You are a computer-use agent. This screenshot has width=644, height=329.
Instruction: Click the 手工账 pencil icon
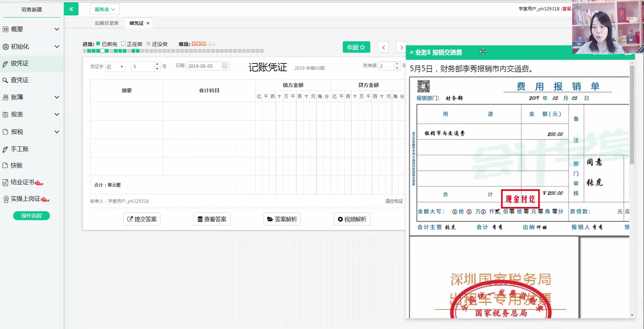pos(5,149)
